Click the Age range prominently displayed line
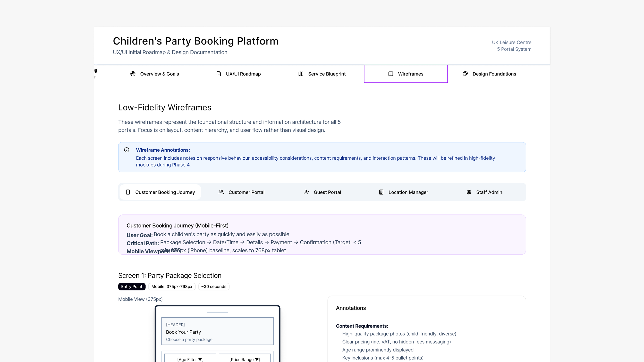This screenshot has height=362, width=644. pos(378,350)
